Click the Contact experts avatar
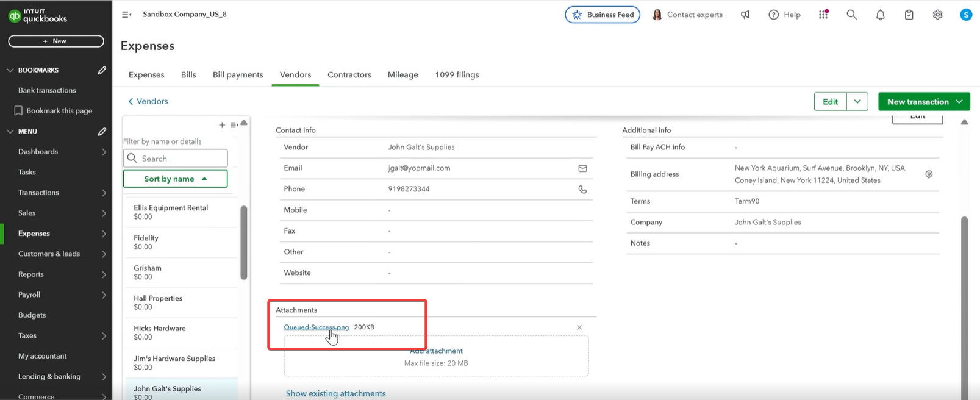 pos(657,15)
